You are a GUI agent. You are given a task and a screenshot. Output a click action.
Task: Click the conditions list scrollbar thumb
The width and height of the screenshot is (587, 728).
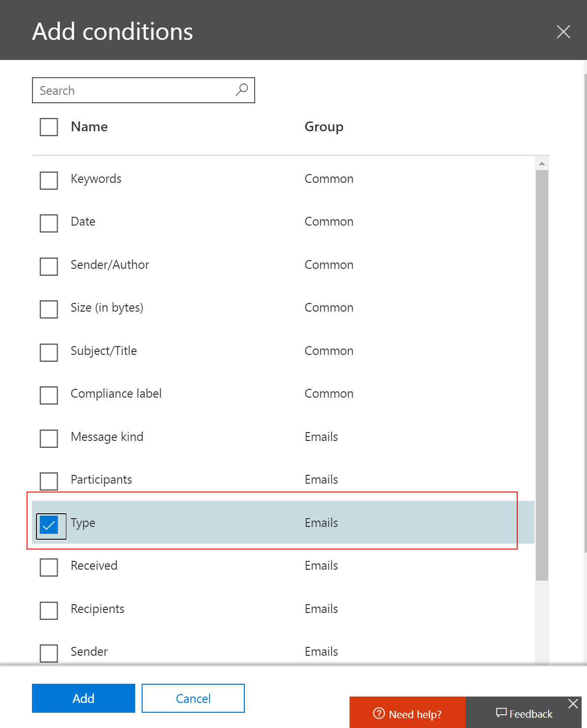(541, 374)
